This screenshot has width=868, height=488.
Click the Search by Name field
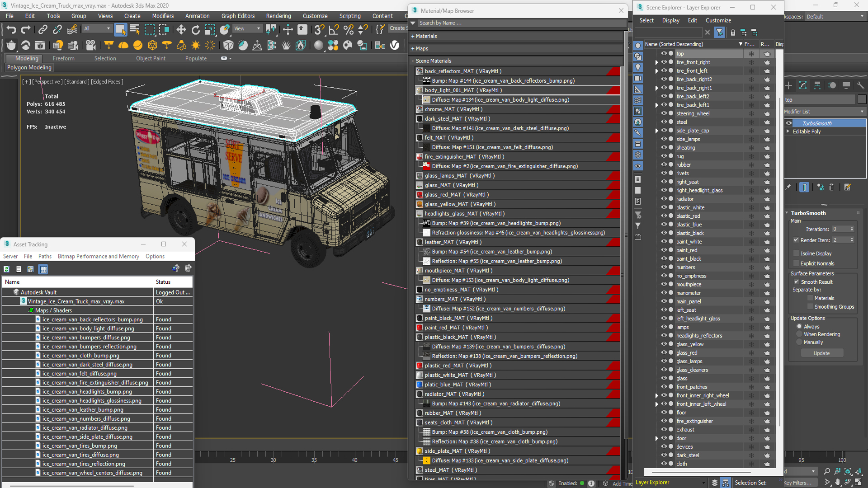tap(521, 23)
